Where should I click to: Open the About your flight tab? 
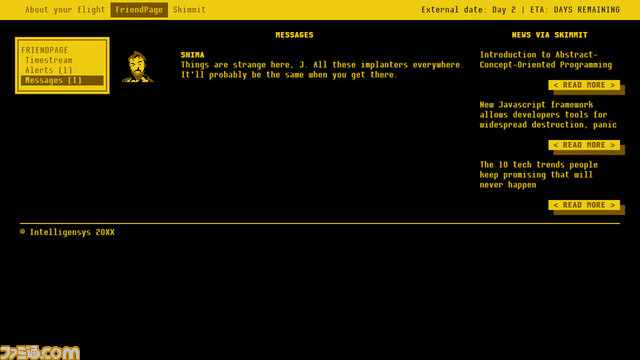coord(65,9)
